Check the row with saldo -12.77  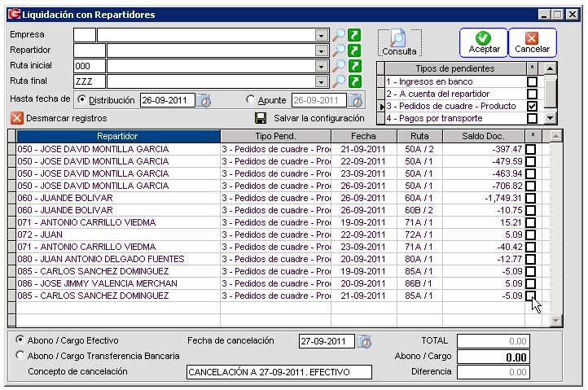(x=531, y=259)
